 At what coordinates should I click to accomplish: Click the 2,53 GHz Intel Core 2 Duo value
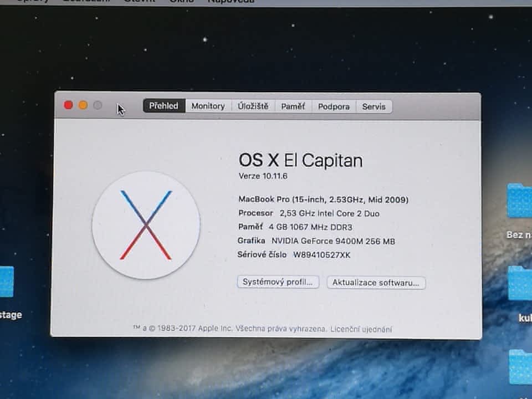(329, 213)
